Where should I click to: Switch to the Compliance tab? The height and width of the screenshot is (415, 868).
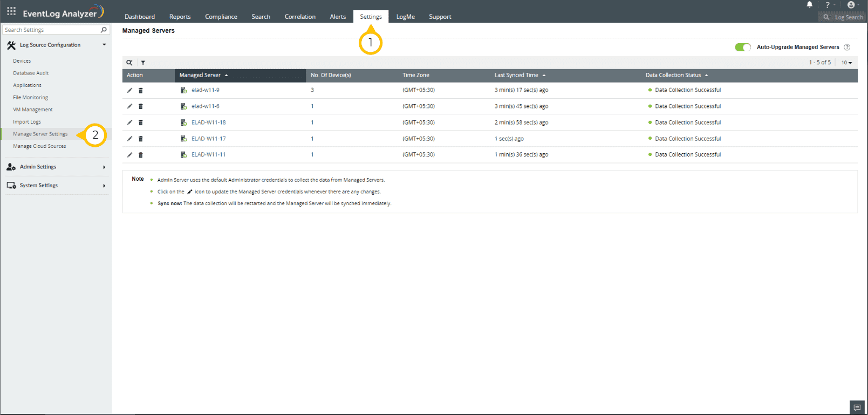[221, 17]
